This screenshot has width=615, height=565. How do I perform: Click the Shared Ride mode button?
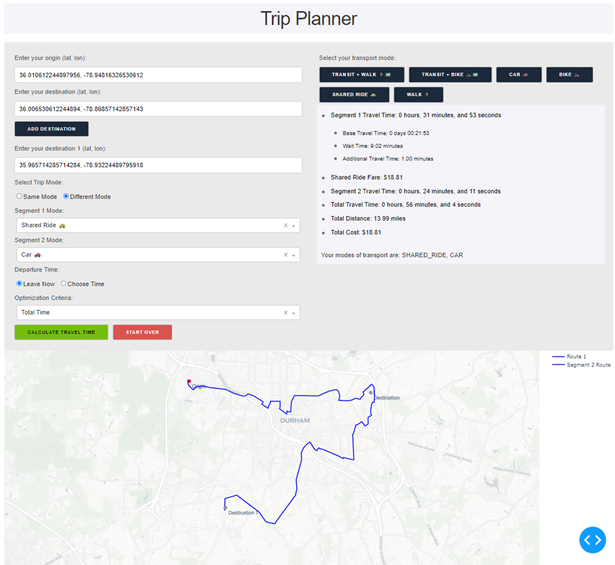click(x=353, y=95)
